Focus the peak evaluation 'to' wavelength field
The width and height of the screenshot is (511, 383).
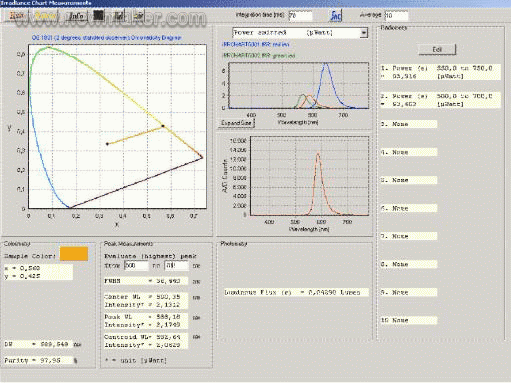(176, 266)
